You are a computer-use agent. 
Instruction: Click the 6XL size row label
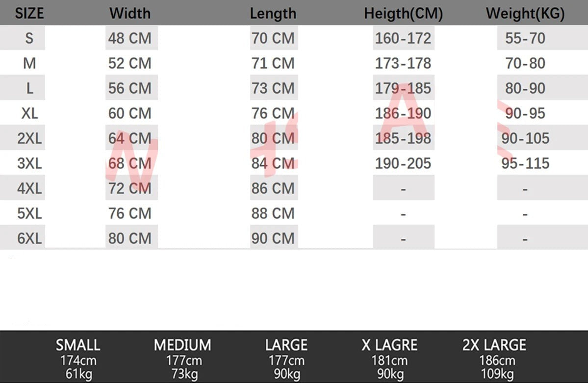coord(29,238)
